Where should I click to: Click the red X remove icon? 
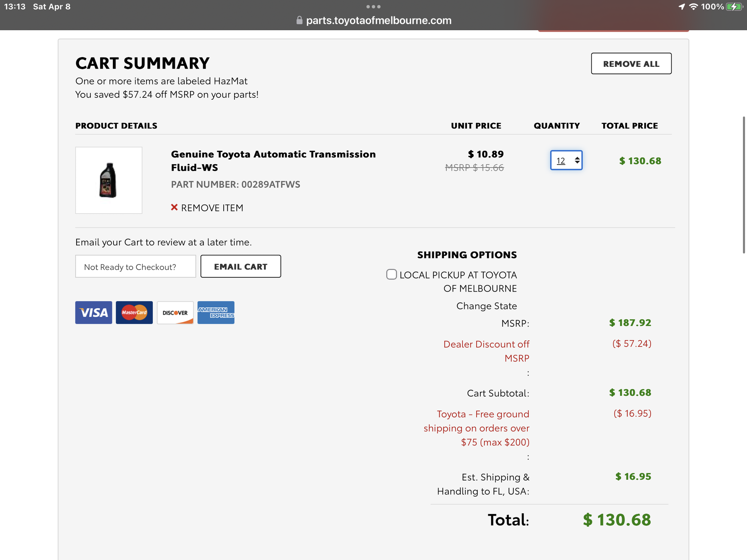click(174, 207)
